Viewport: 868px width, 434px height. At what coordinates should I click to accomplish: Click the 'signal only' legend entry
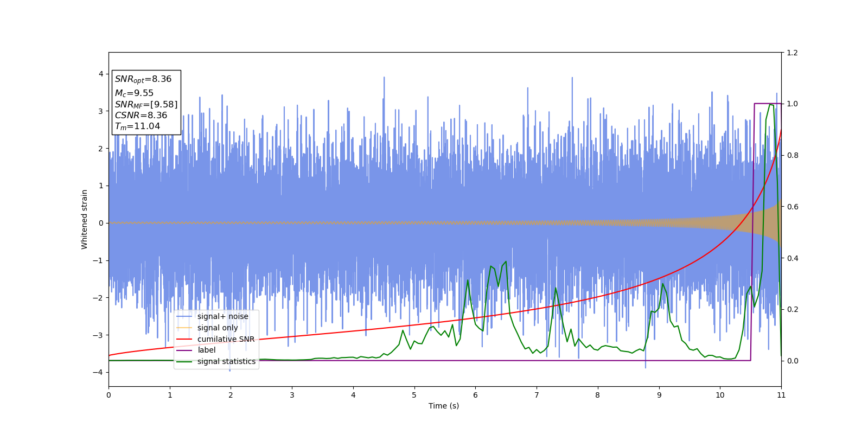pyautogui.click(x=218, y=328)
